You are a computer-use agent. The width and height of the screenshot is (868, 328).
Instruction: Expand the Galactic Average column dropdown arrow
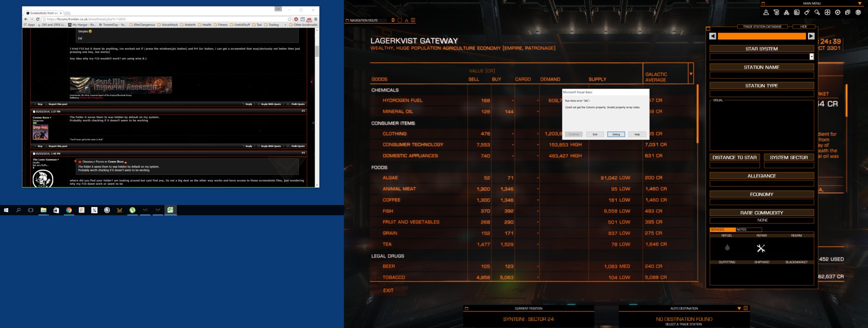coord(691,74)
